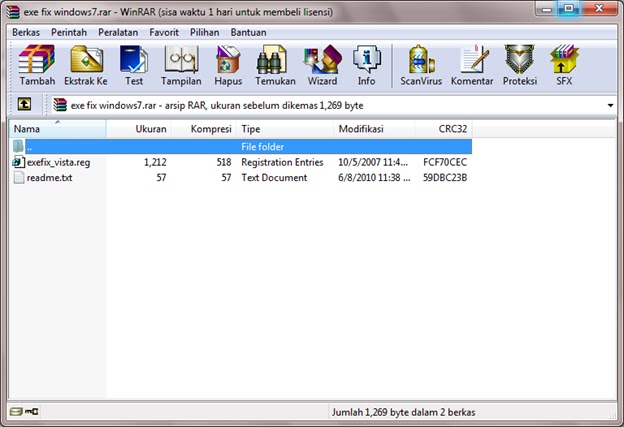Click 'Registration Entries' type cell
The image size is (624, 427).
click(282, 162)
